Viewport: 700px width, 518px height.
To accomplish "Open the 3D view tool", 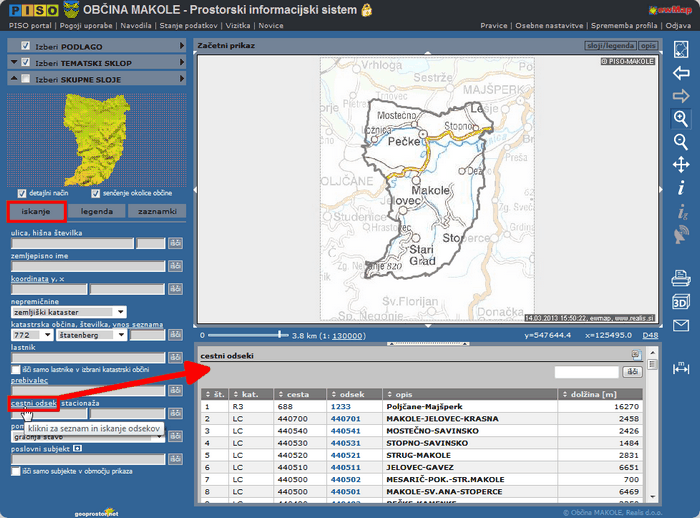I will pos(681,301).
